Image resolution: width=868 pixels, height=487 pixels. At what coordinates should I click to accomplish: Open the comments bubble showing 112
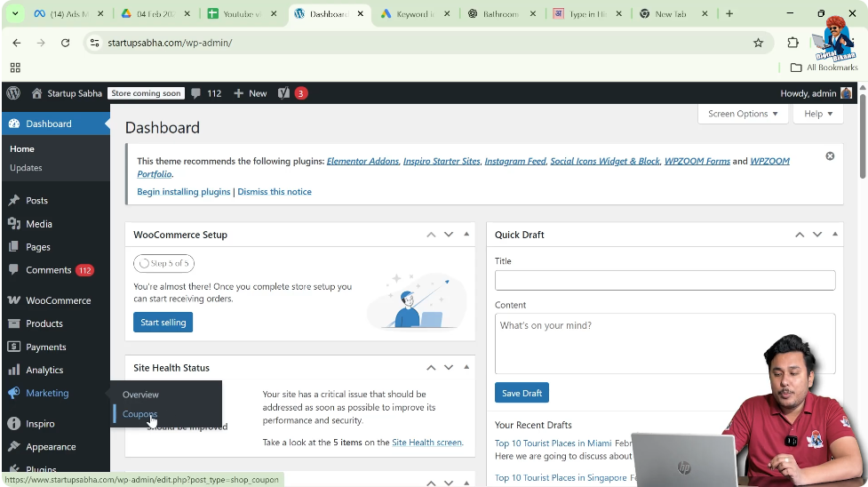[206, 93]
